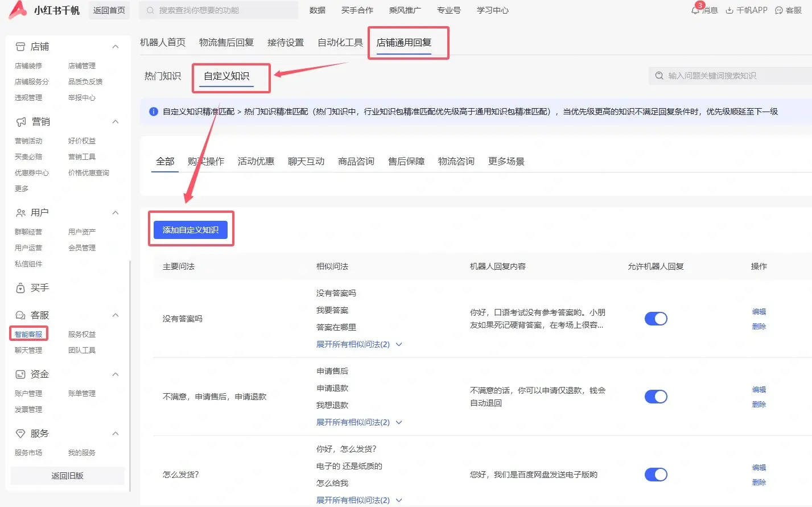Open the 消息 notification bell icon

point(695,10)
